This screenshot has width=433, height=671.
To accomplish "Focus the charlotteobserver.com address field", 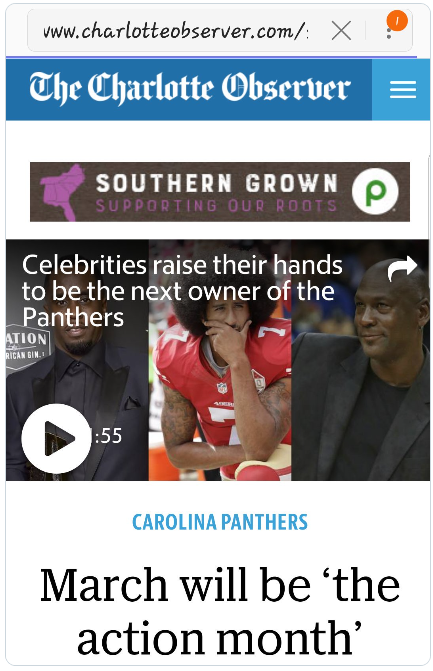I will pyautogui.click(x=175, y=31).
